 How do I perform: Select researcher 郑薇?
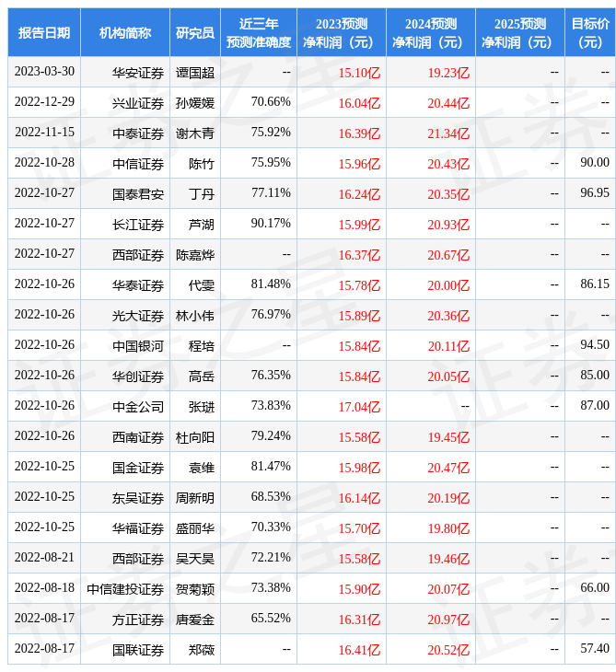[x=202, y=651]
